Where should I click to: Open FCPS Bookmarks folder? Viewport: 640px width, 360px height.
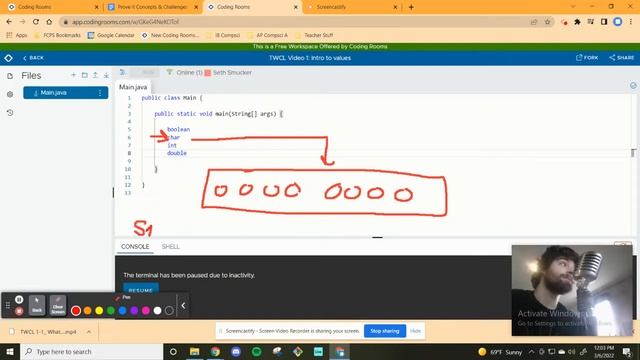pyautogui.click(x=57, y=35)
